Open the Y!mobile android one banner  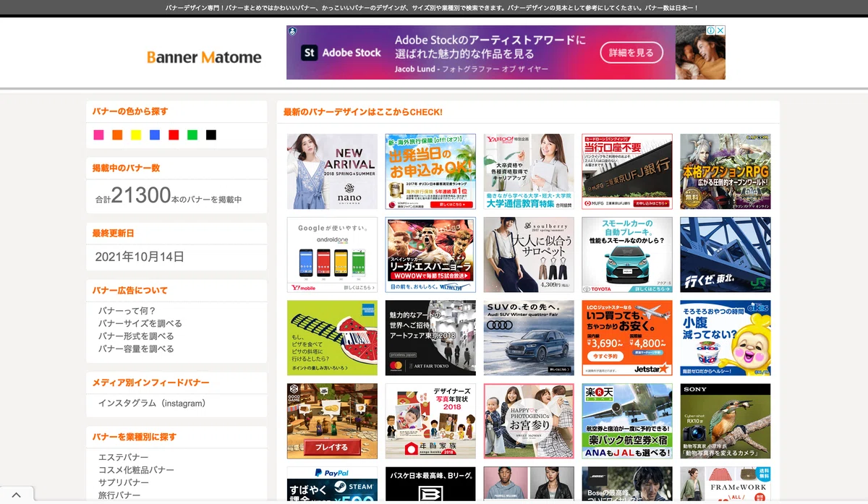[332, 255]
